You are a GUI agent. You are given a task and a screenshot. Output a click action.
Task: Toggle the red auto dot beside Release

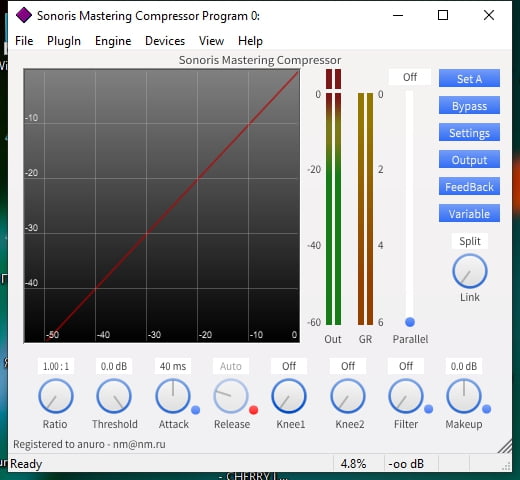pyautogui.click(x=254, y=410)
